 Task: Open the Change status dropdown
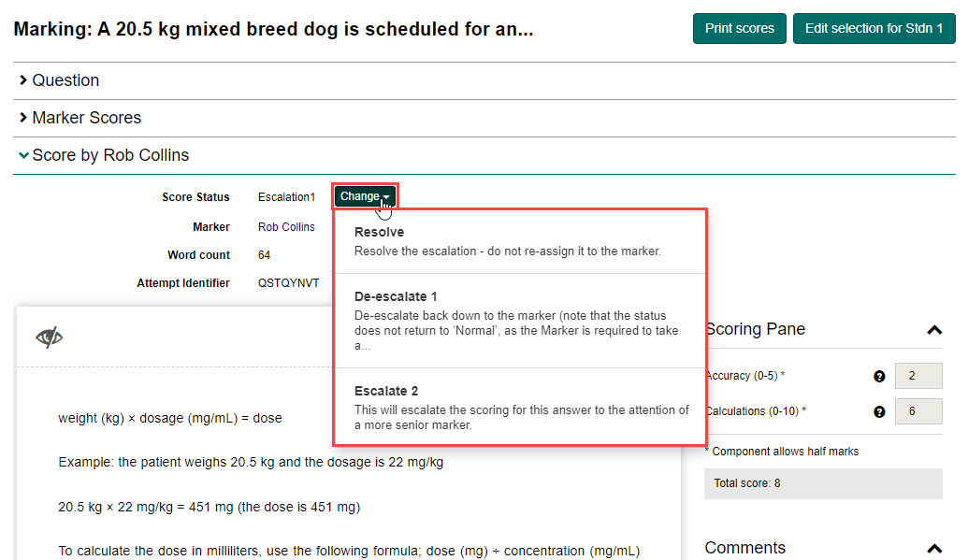pos(365,196)
